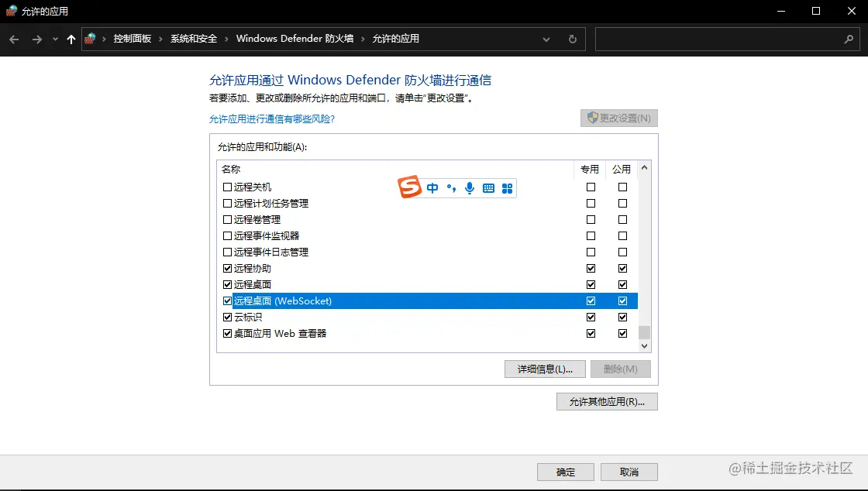Viewport: 868px width, 491px height.
Task: Open the 允许应用进行通信有哪些风险 link
Action: tap(272, 119)
